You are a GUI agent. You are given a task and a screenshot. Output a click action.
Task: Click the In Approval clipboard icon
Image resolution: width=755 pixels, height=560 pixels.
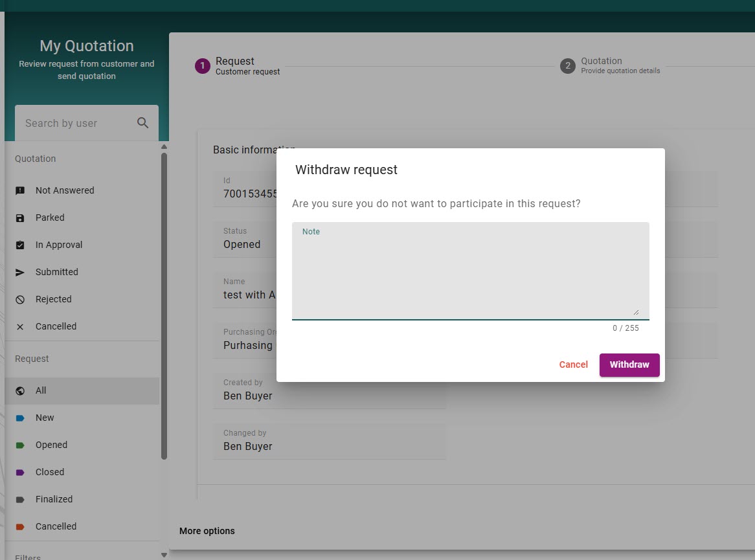pyautogui.click(x=20, y=245)
